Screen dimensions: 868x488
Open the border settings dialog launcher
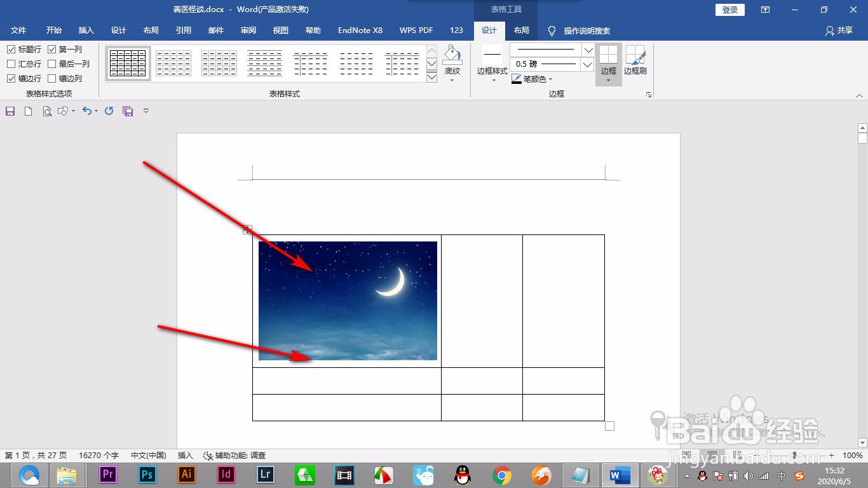tap(649, 95)
